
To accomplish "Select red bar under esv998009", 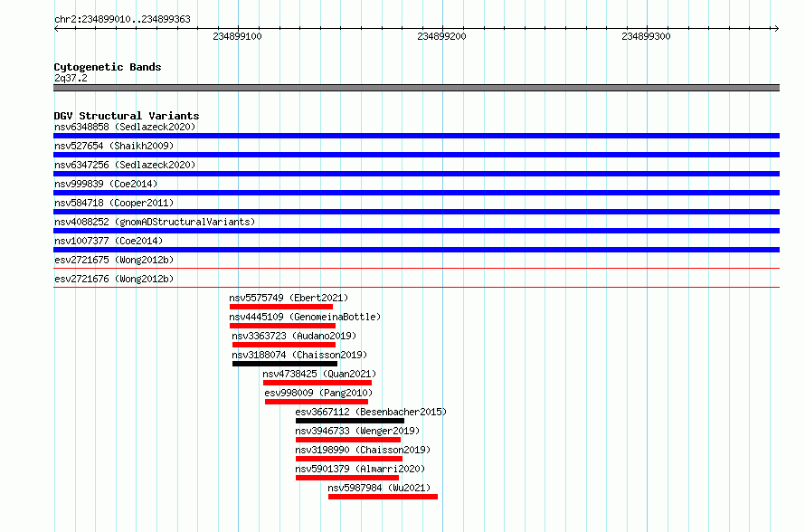I will pos(317,402).
